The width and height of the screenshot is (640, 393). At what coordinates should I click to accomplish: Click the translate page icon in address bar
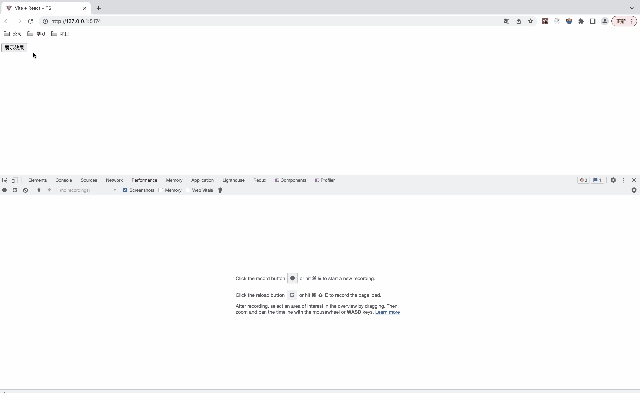coord(506,21)
